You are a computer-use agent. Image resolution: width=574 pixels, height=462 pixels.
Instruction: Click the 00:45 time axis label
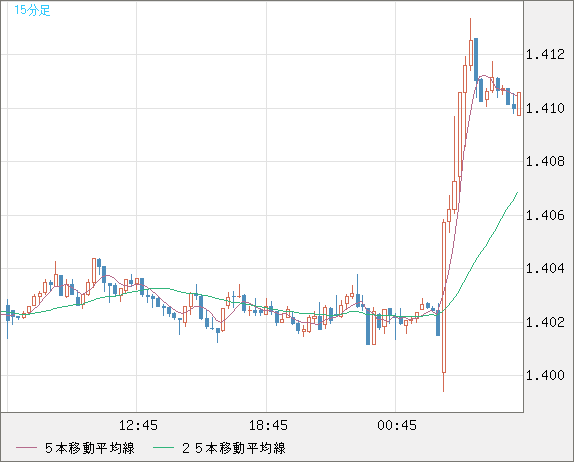point(397,425)
